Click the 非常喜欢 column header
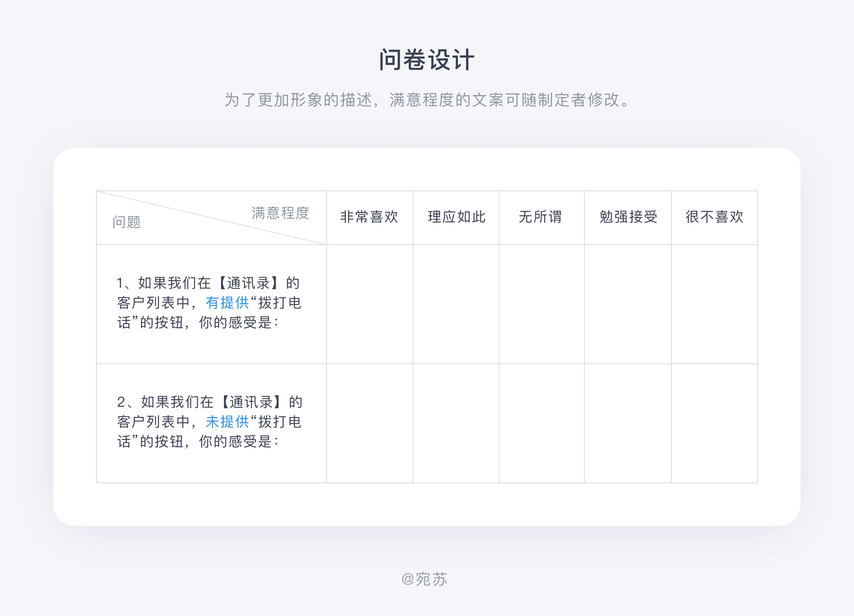Image resolution: width=854 pixels, height=616 pixels. tap(369, 217)
